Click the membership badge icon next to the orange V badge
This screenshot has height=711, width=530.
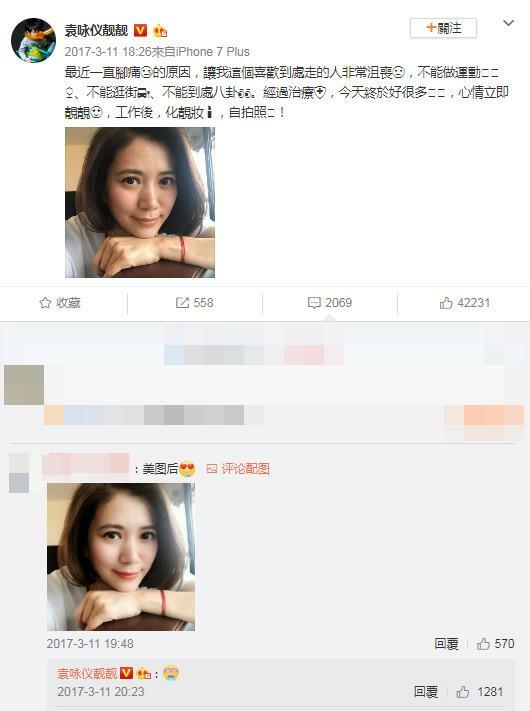(160, 31)
